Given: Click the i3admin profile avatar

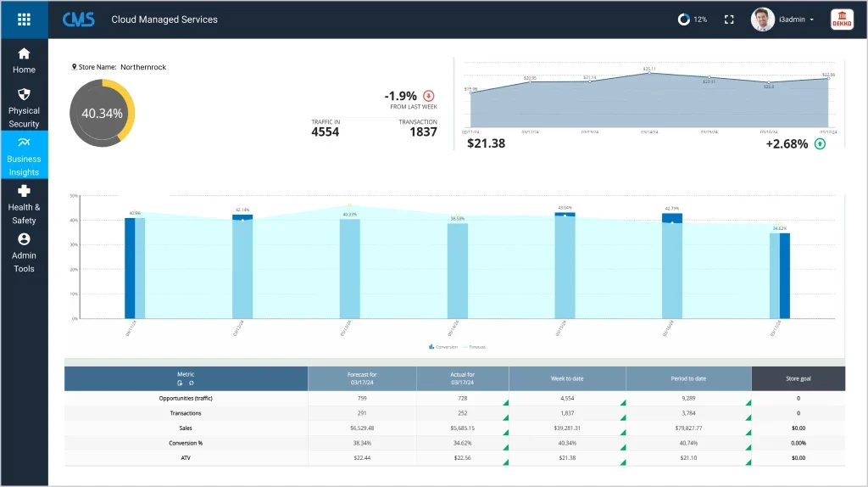Looking at the screenshot, I should tap(763, 20).
